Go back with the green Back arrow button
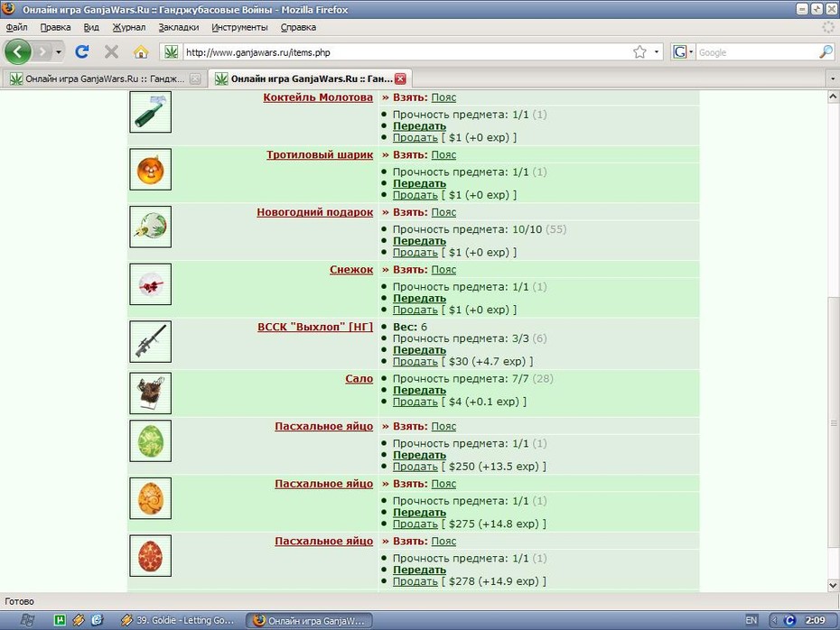840x630 pixels. pyautogui.click(x=18, y=52)
